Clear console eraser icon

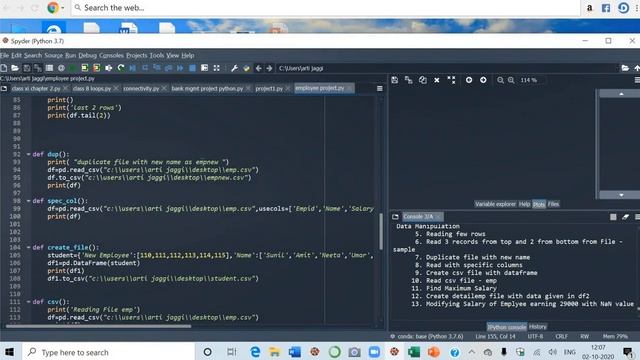(625, 217)
